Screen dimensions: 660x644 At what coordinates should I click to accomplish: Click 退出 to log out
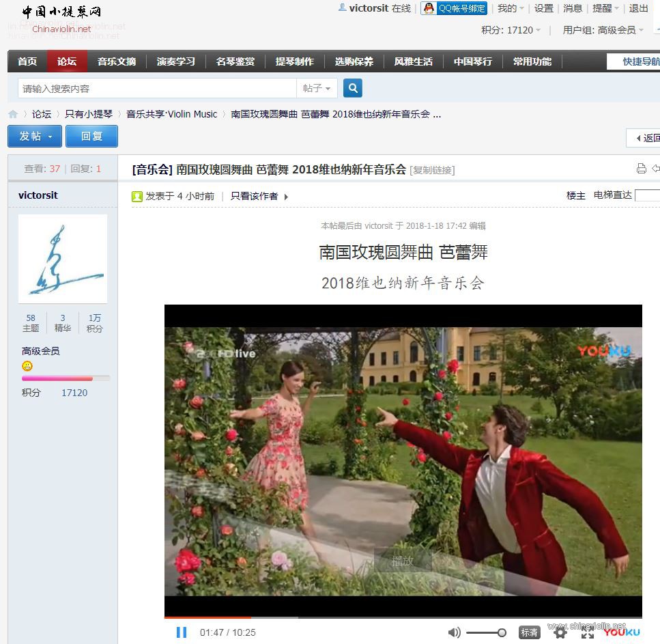click(638, 8)
